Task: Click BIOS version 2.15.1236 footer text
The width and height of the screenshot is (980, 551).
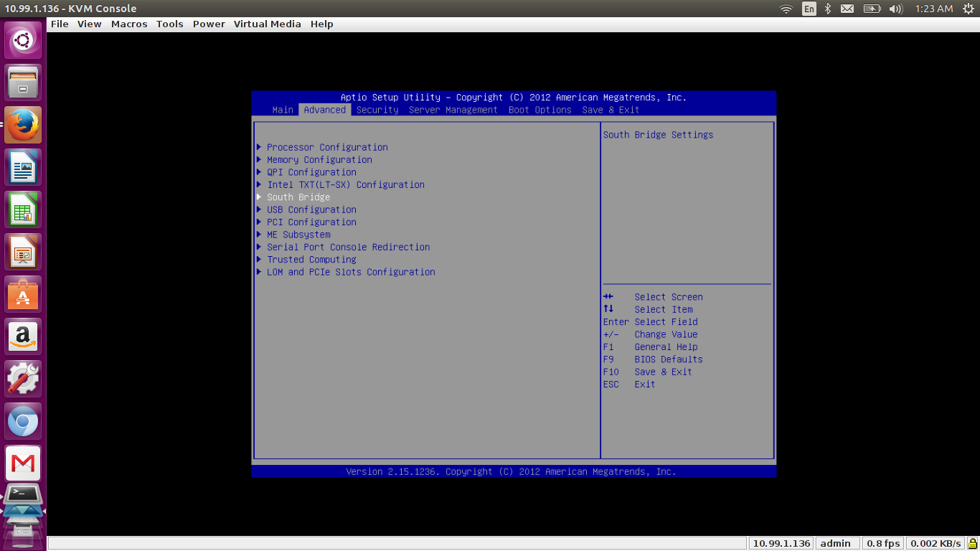Action: pos(511,471)
